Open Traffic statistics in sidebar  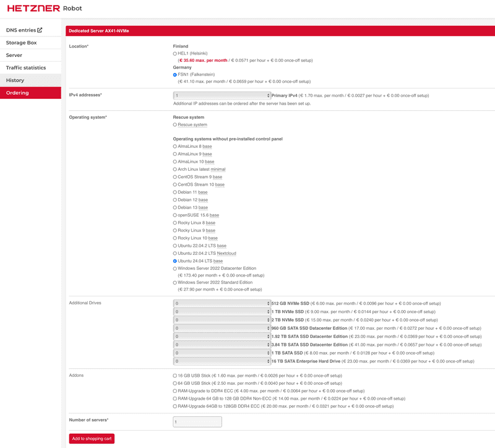(26, 67)
